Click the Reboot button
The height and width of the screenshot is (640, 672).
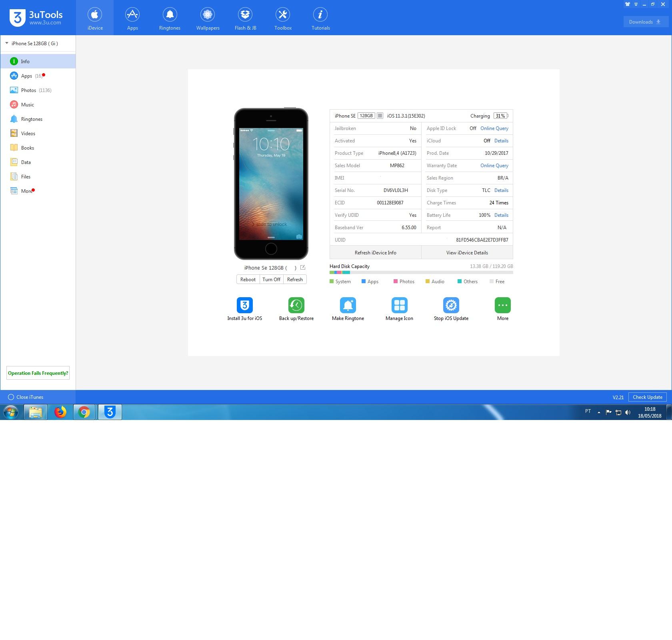[248, 279]
